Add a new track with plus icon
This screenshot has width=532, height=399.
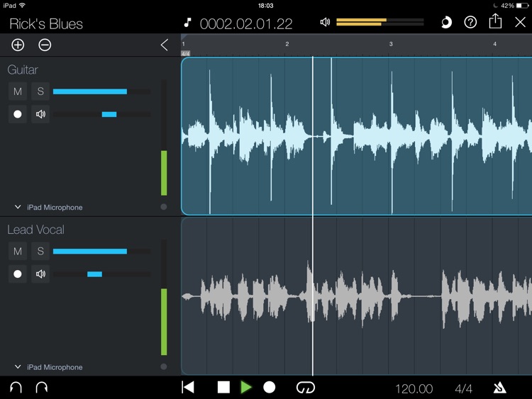(18, 45)
